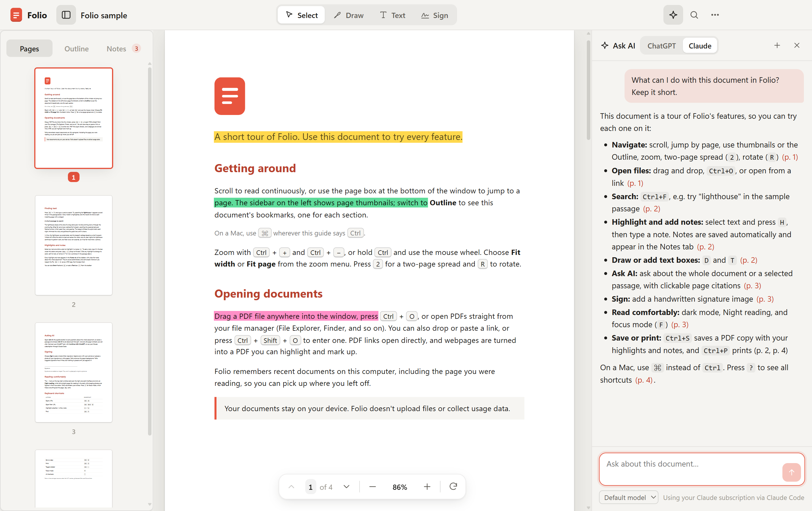Viewport: 812px width, 511px height.
Task: Toggle the sidebar panel icon
Action: click(x=66, y=15)
